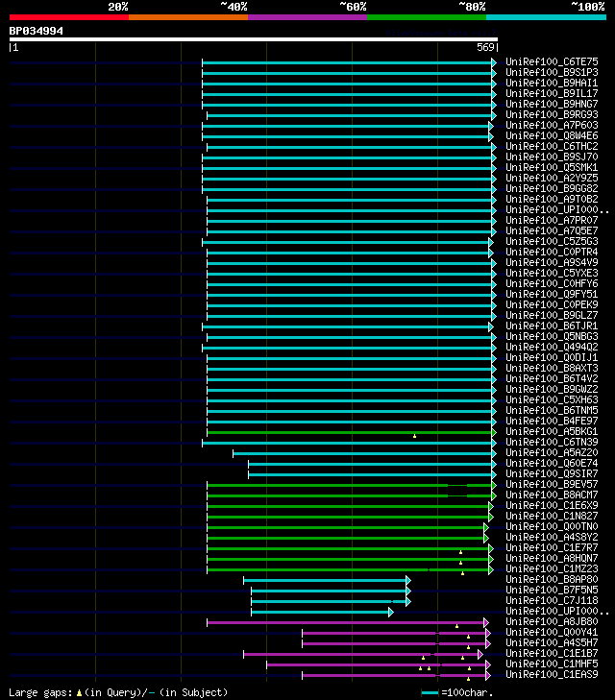Open hit UniRef100_C6TE75
Viewport: 615px width, 700px height.
[x=552, y=61]
